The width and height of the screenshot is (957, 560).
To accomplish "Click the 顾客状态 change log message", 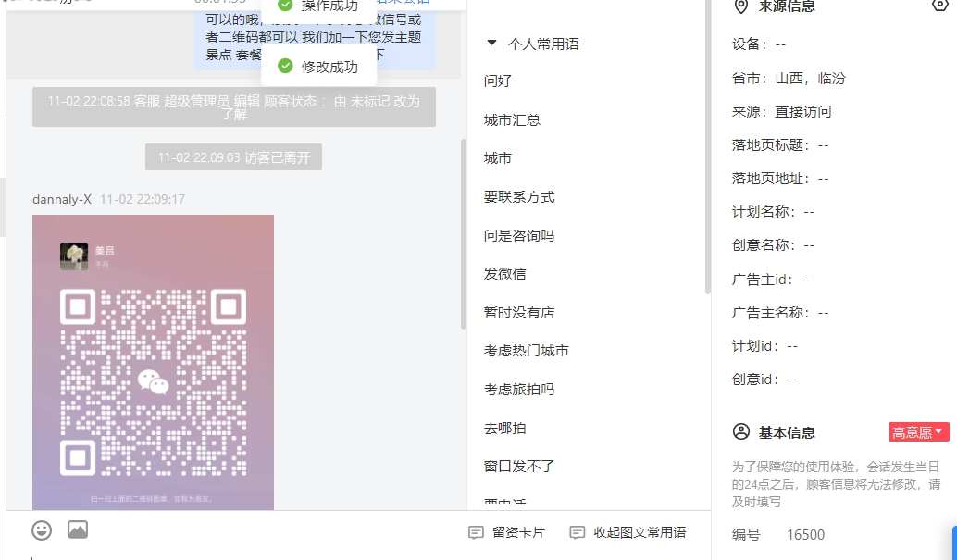I will click(234, 107).
